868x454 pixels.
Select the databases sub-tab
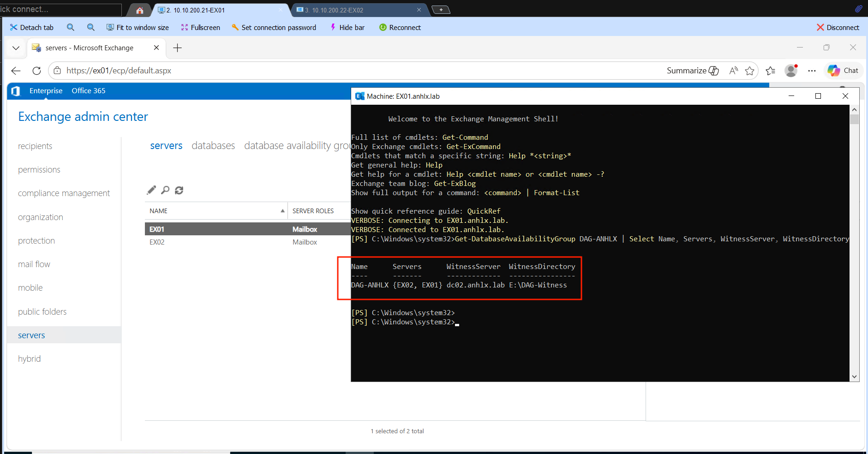[213, 146]
